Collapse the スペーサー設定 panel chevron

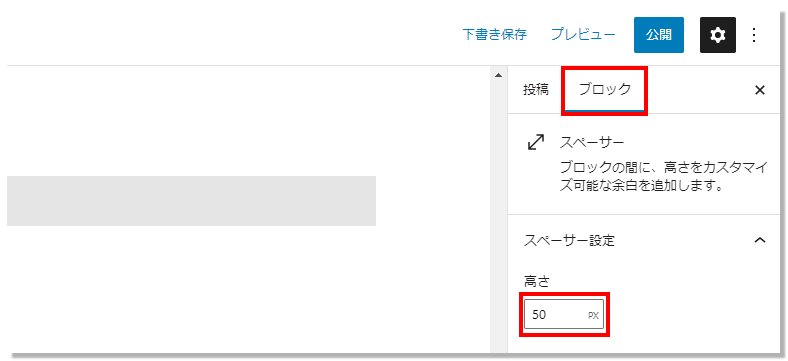(760, 240)
